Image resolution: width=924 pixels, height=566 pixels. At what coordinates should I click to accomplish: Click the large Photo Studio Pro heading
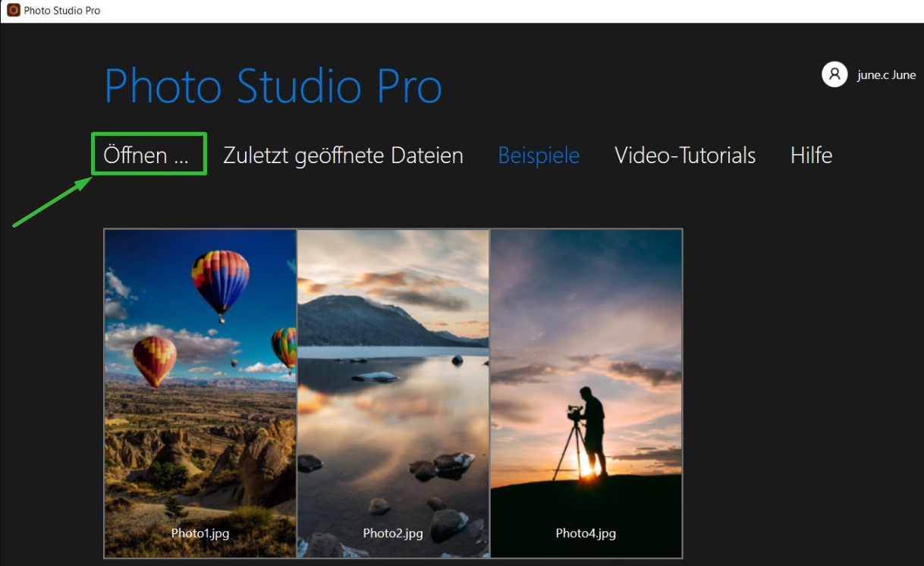pyautogui.click(x=273, y=86)
